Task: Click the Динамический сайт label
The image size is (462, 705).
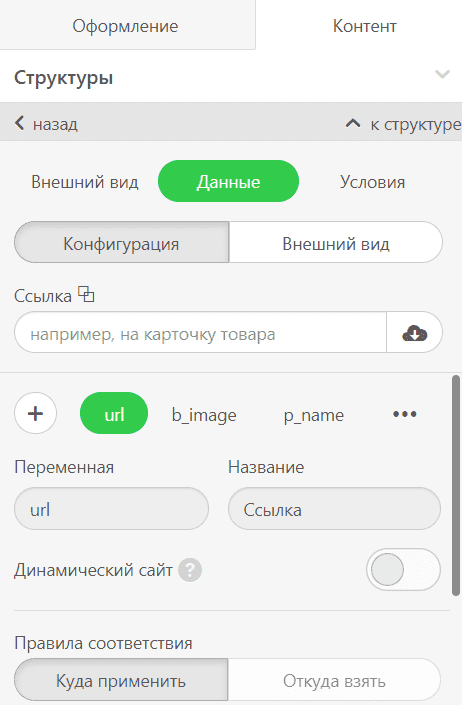Action: (x=93, y=570)
